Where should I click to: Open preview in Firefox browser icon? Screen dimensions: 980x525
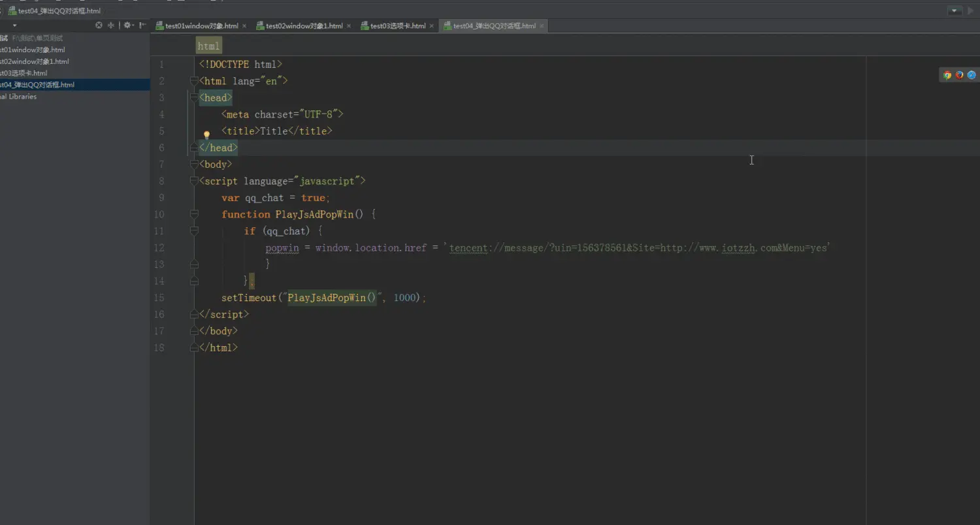click(x=959, y=75)
